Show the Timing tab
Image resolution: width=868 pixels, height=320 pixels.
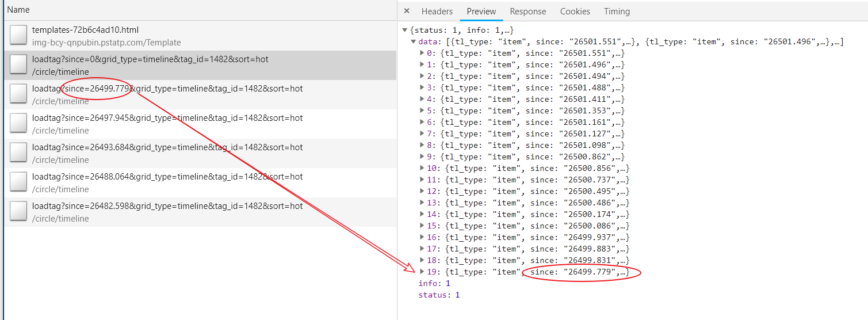tap(617, 11)
